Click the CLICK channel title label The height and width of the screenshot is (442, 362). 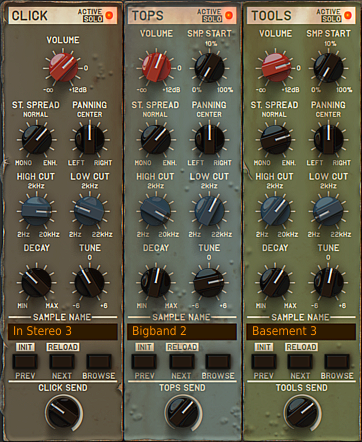click(x=30, y=16)
